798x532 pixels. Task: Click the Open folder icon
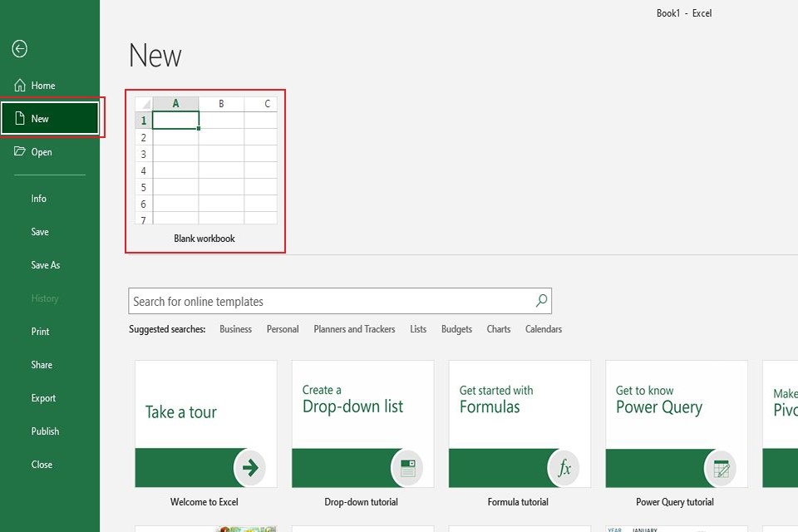[x=19, y=151]
